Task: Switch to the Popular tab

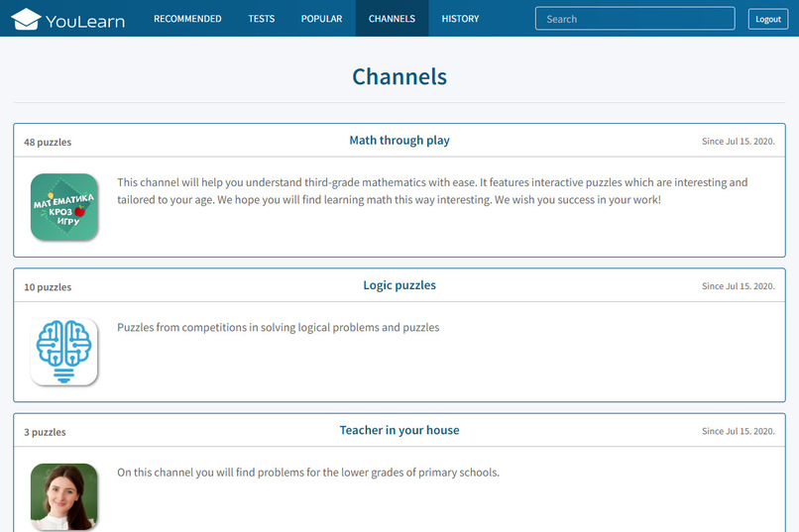Action: 321,19
